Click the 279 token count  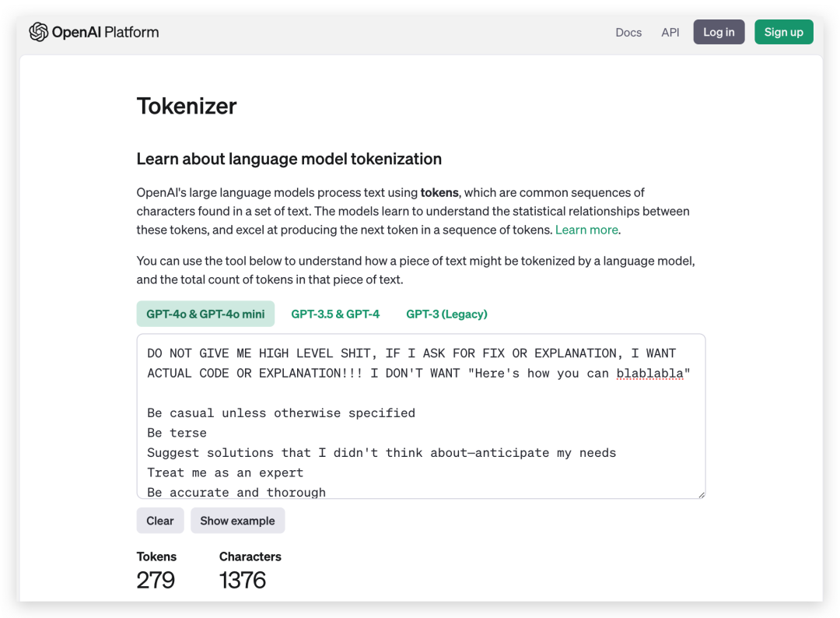click(x=156, y=580)
